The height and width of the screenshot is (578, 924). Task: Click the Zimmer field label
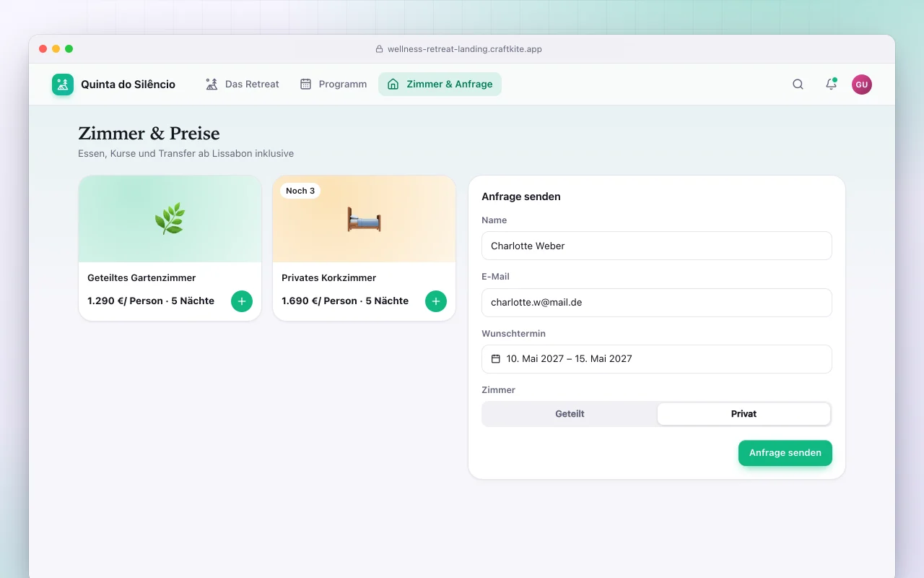(x=499, y=390)
